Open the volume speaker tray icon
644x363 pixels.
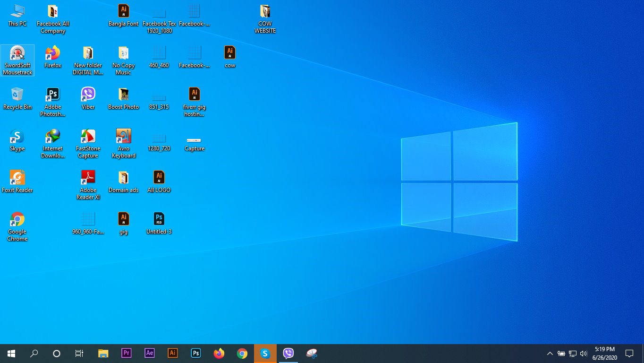584,354
